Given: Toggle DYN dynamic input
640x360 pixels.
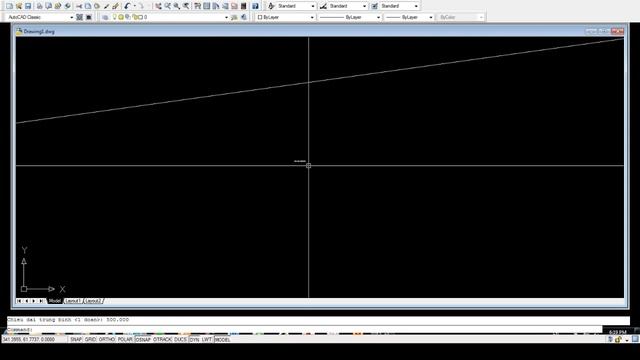Looking at the screenshot, I should tap(194, 340).
